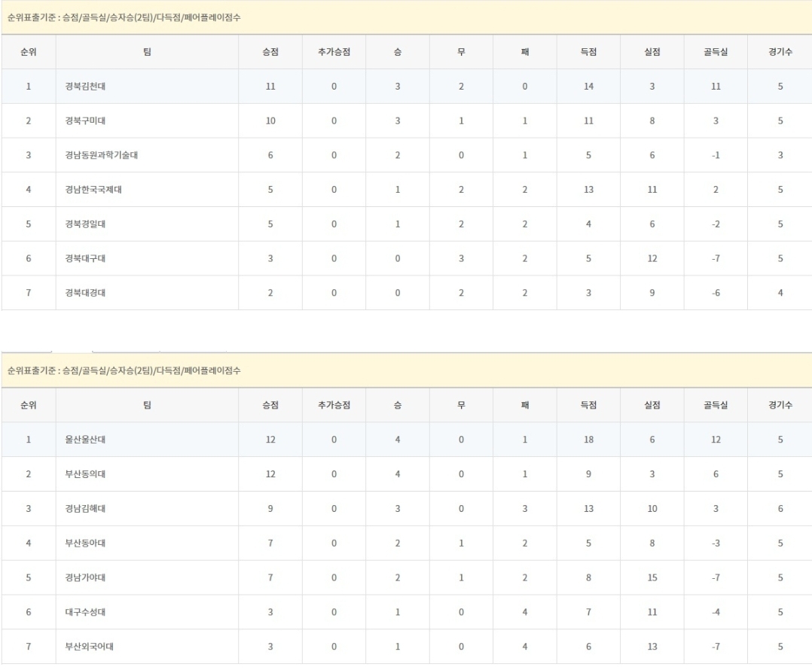Click 부산동아대 goal difference -3
Image resolution: width=812 pixels, height=670 pixels.
[716, 543]
